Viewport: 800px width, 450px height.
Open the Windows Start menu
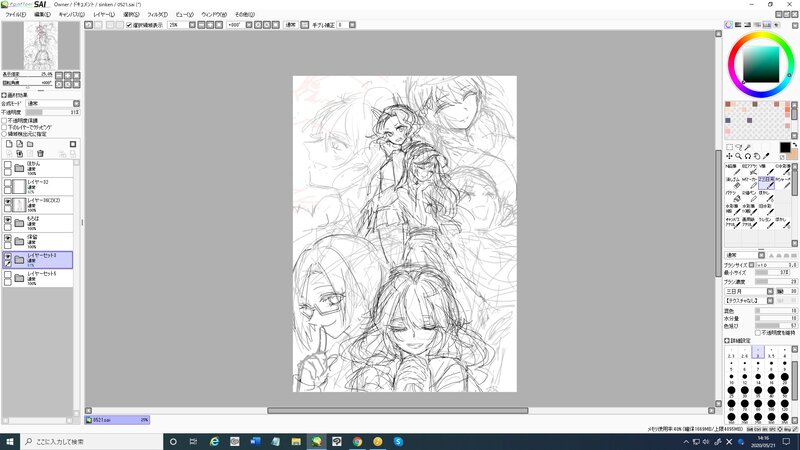[x=10, y=441]
